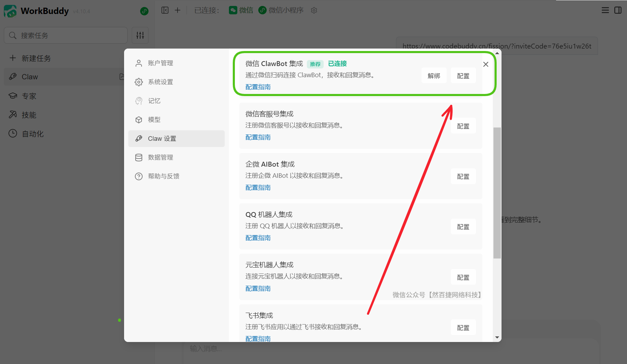Click the 自动化 clock icon
Screen dimensions: 627x364
13,133
